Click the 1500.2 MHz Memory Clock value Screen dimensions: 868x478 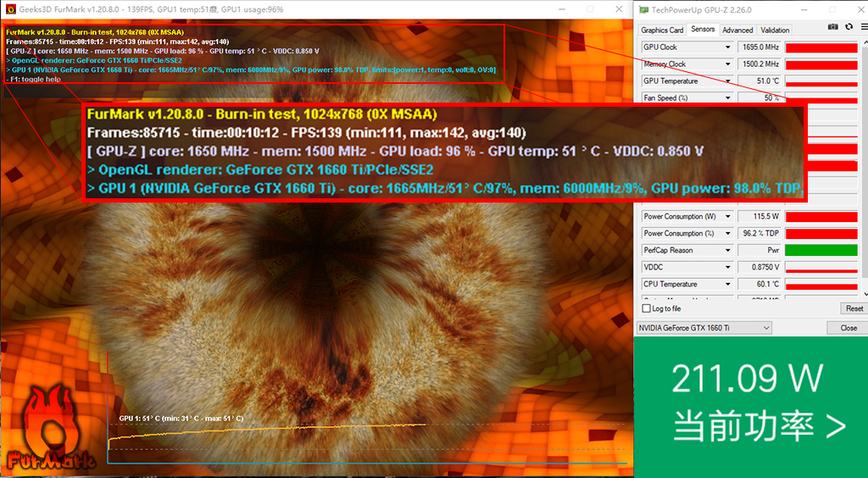pyautogui.click(x=759, y=64)
